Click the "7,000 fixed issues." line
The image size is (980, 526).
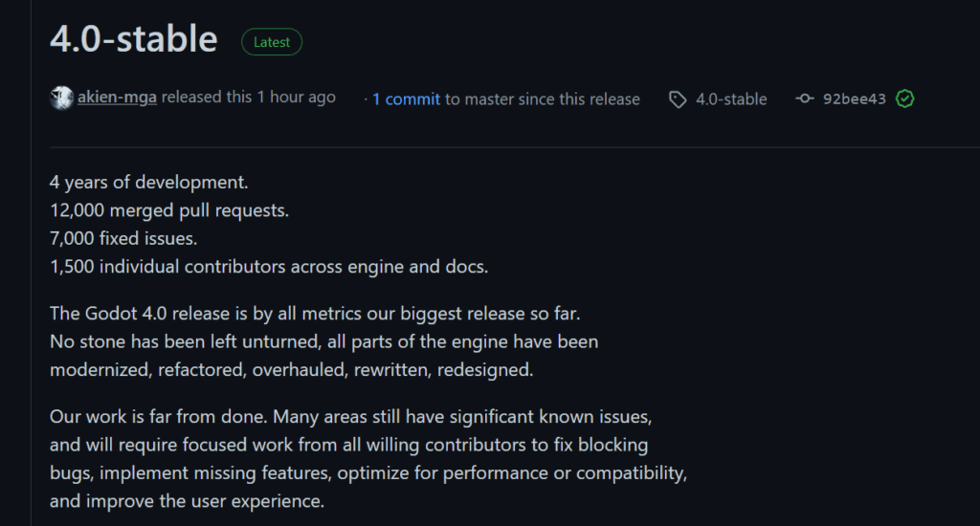click(123, 238)
